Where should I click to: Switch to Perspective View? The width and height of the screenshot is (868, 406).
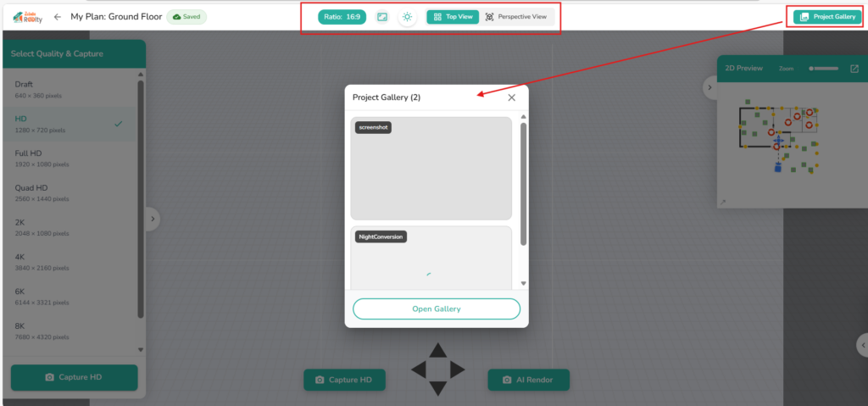(x=516, y=17)
